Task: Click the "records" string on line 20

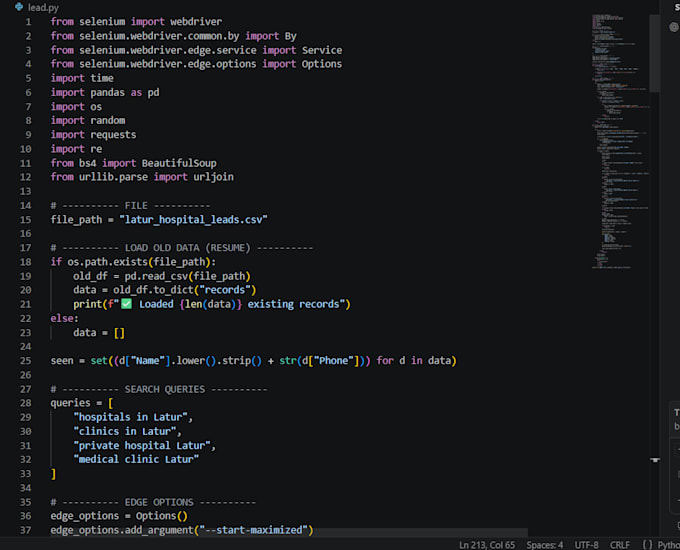Action: (225, 290)
